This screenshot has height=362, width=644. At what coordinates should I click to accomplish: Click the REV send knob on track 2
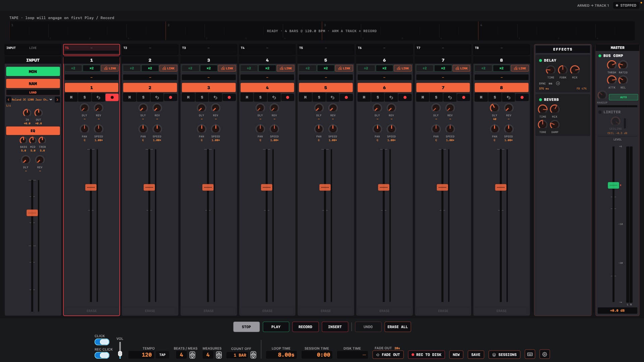click(157, 108)
